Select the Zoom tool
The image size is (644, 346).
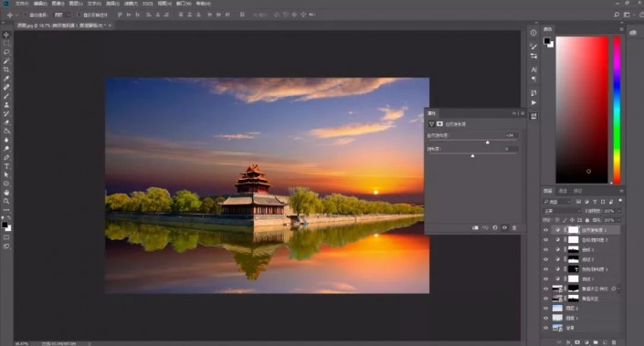tap(6, 201)
